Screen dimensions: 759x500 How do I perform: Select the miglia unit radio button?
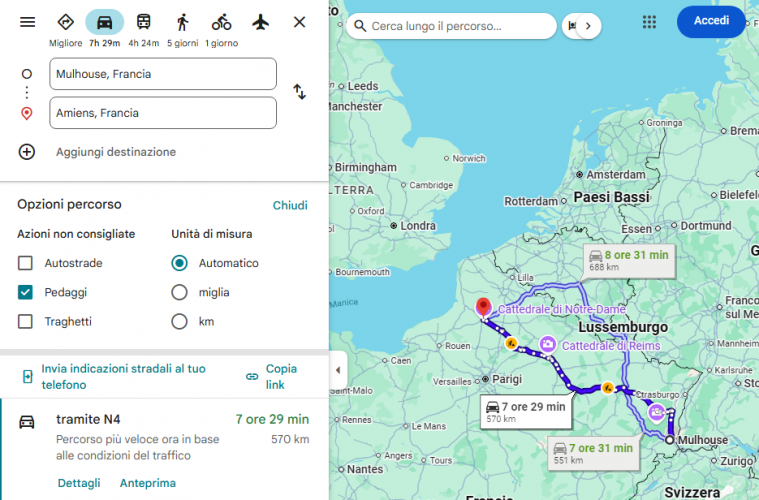click(x=179, y=292)
